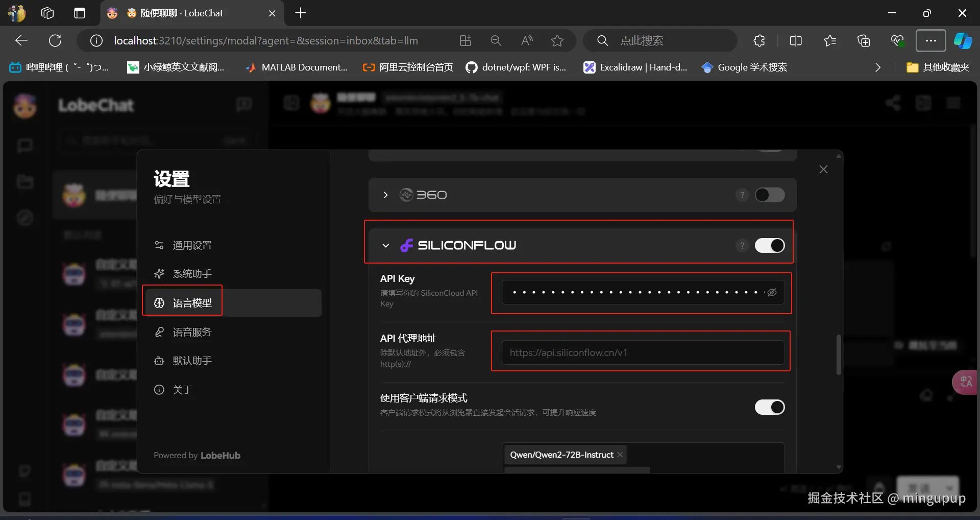The width and height of the screenshot is (980, 520).
Task: Open the LobeHub link in Powered by
Action: (x=220, y=456)
